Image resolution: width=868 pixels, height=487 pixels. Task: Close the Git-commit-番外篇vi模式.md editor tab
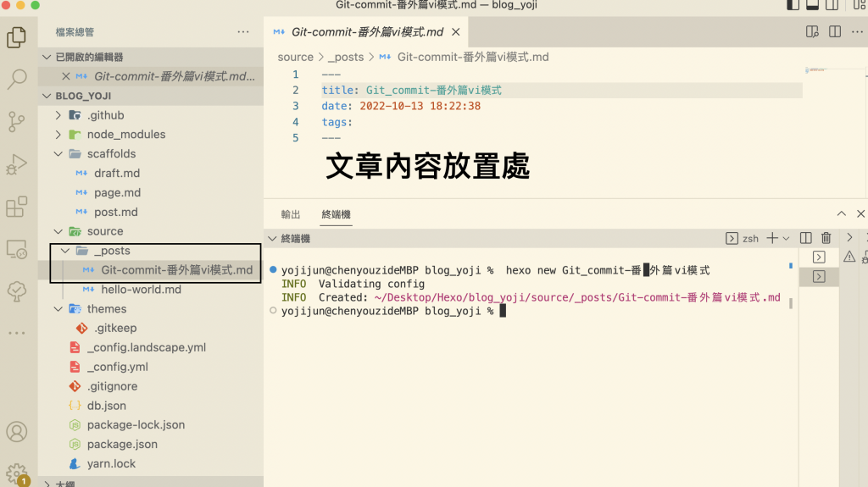455,32
